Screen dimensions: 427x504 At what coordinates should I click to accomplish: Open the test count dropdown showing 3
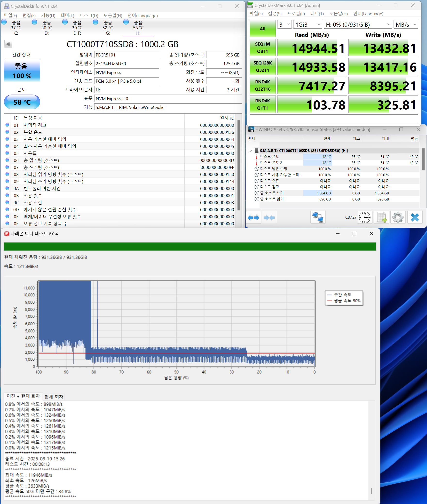(x=284, y=24)
